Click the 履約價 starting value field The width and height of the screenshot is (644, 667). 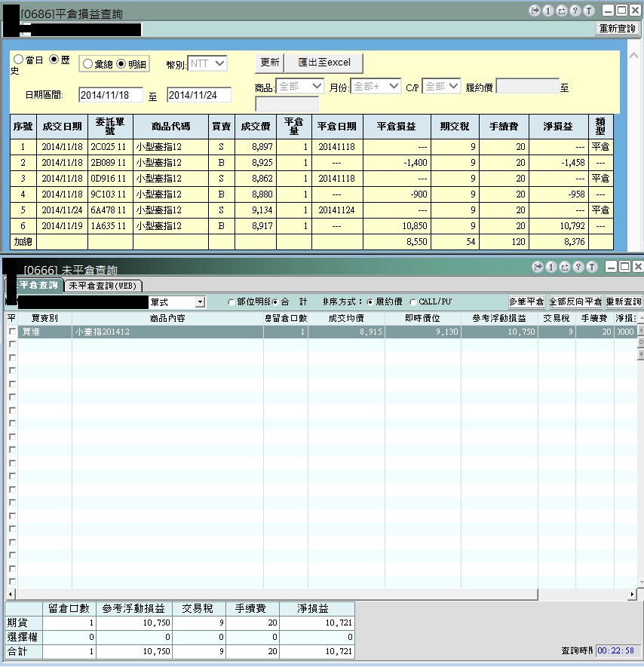(527, 87)
